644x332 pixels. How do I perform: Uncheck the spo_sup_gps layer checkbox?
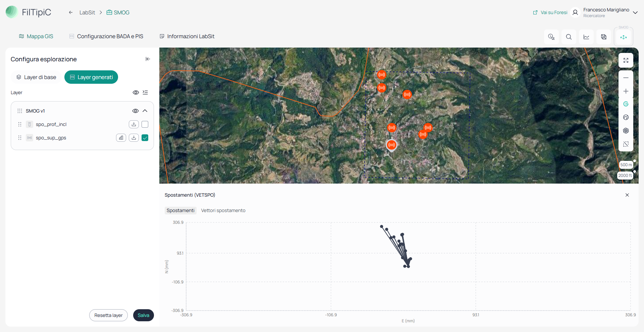145,138
